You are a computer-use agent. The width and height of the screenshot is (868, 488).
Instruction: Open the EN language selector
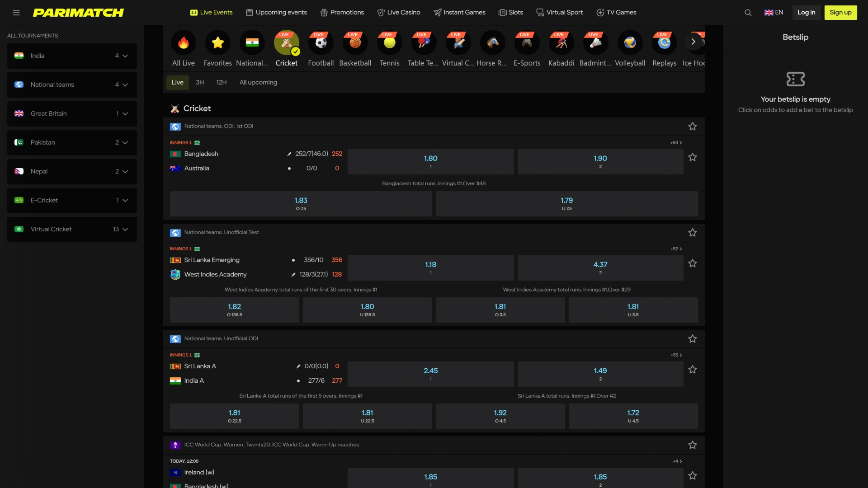tap(774, 13)
